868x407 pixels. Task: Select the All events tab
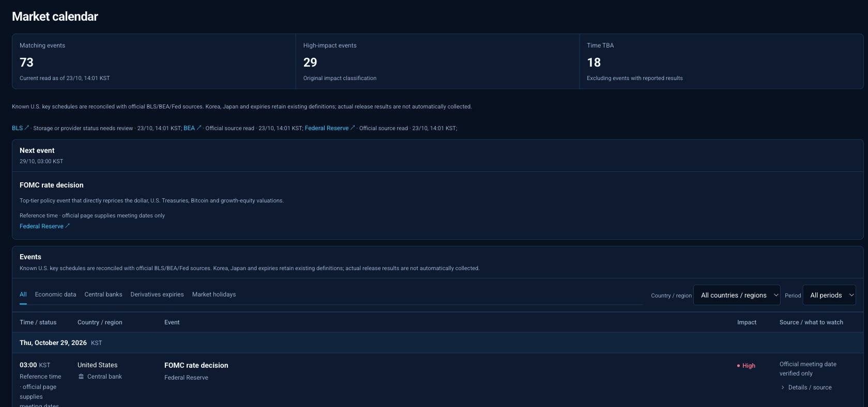coord(23,294)
